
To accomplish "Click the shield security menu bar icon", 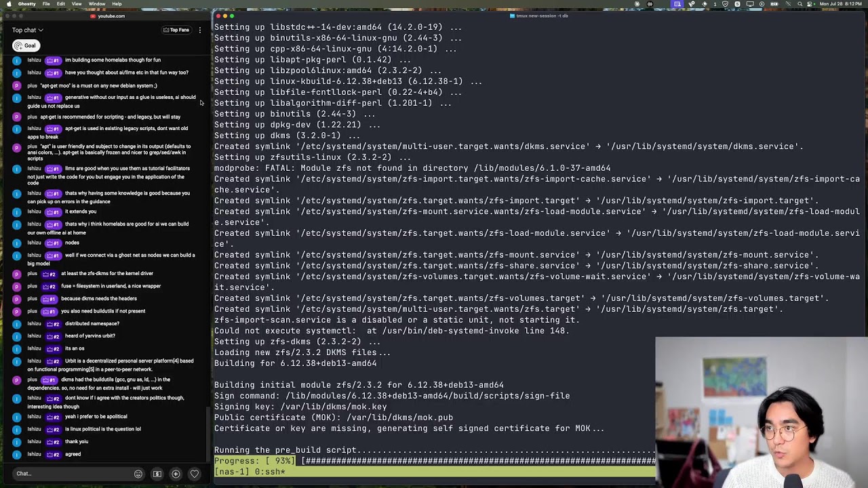I will 725,4.
